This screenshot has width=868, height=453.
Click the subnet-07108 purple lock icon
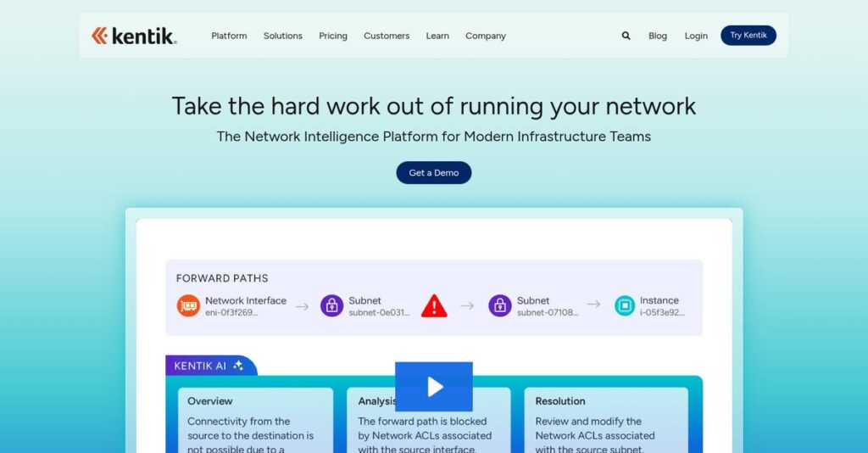click(x=500, y=305)
